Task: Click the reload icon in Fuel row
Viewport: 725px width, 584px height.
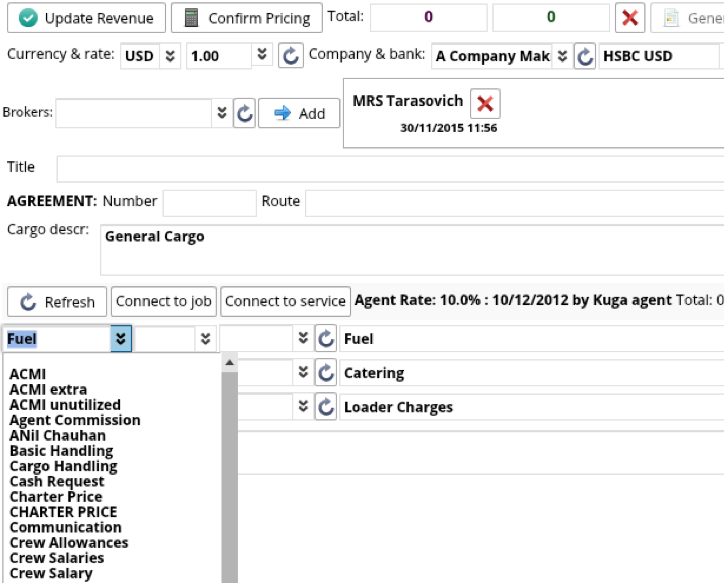Action: click(x=325, y=339)
